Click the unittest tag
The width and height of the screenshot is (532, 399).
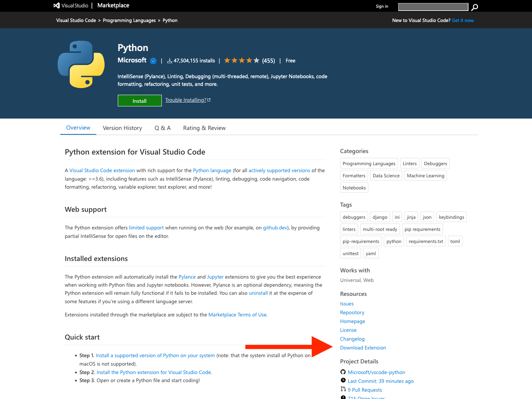pyautogui.click(x=350, y=253)
